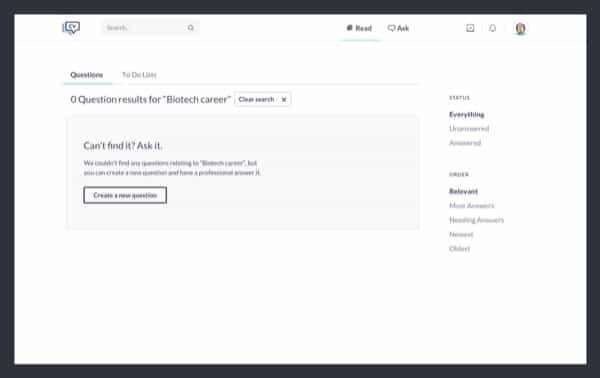The image size is (600, 378).
Task: Select the Everything status filter
Action: click(x=466, y=114)
